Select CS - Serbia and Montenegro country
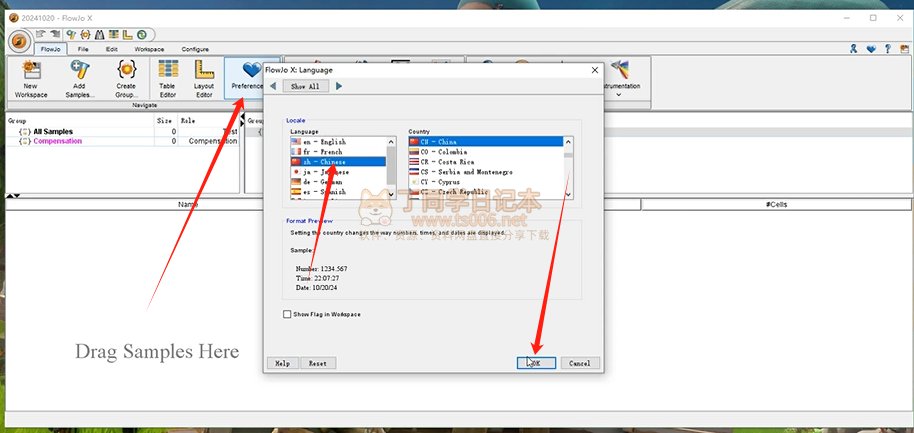 point(486,172)
